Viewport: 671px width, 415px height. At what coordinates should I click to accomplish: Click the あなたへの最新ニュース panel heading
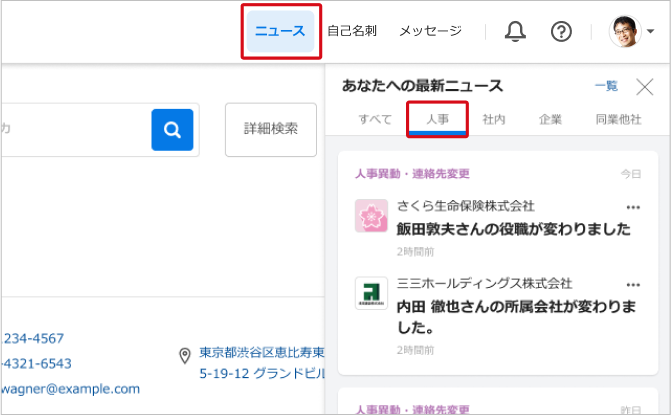(422, 86)
